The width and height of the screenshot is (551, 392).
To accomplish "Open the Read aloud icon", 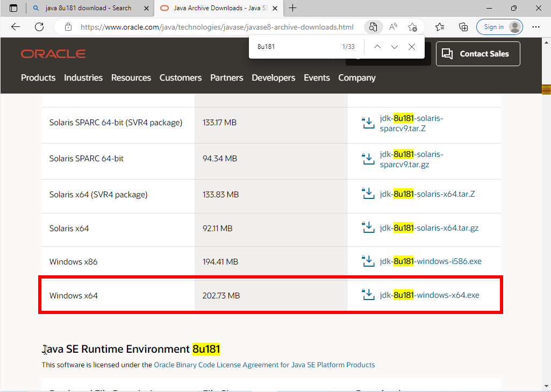I will pyautogui.click(x=393, y=27).
